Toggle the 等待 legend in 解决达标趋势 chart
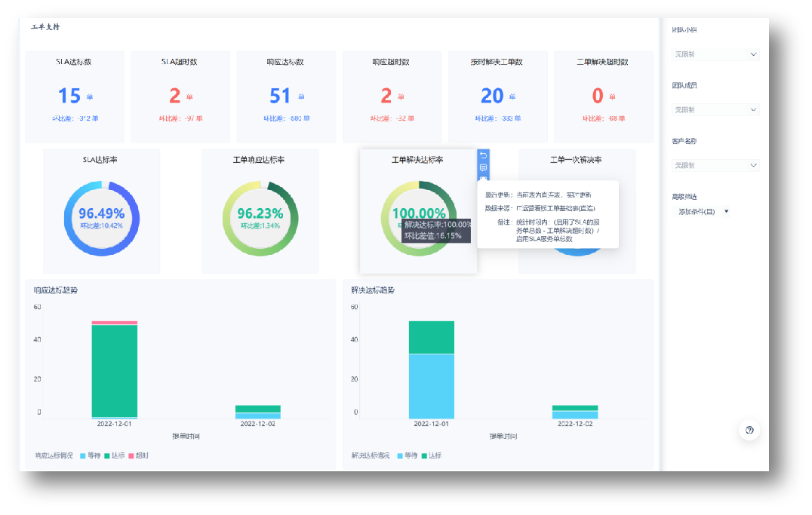The height and width of the screenshot is (515, 812). [406, 455]
